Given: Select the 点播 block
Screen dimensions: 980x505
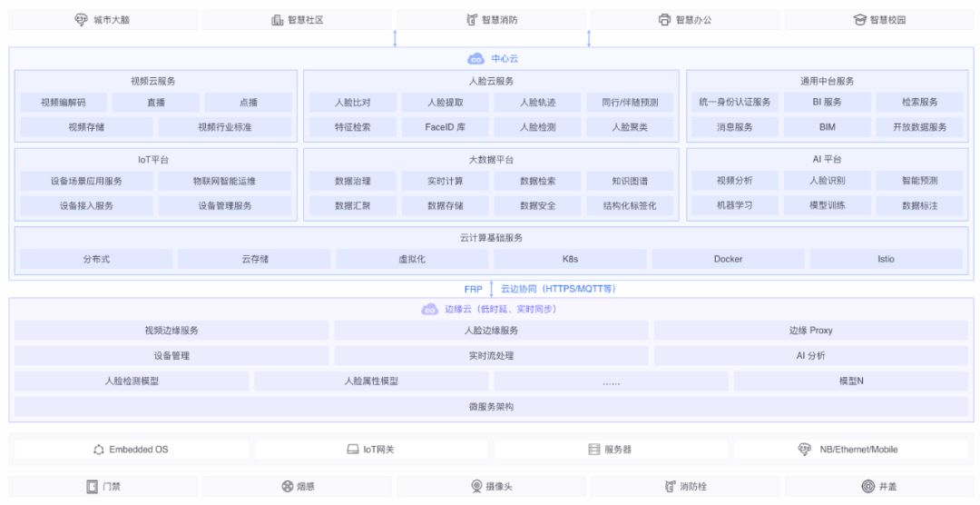Looking at the screenshot, I should (248, 102).
